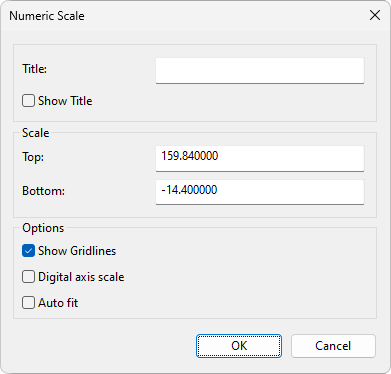Click into the Title text field

click(260, 70)
